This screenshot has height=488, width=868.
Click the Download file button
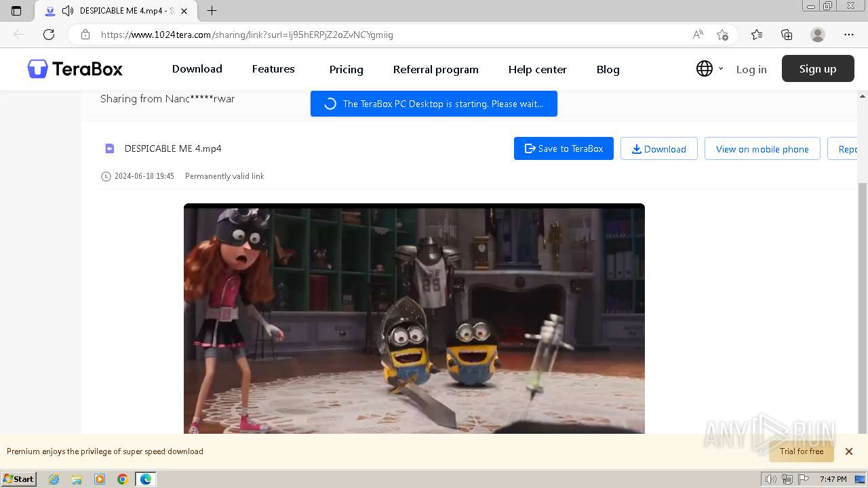(x=658, y=148)
